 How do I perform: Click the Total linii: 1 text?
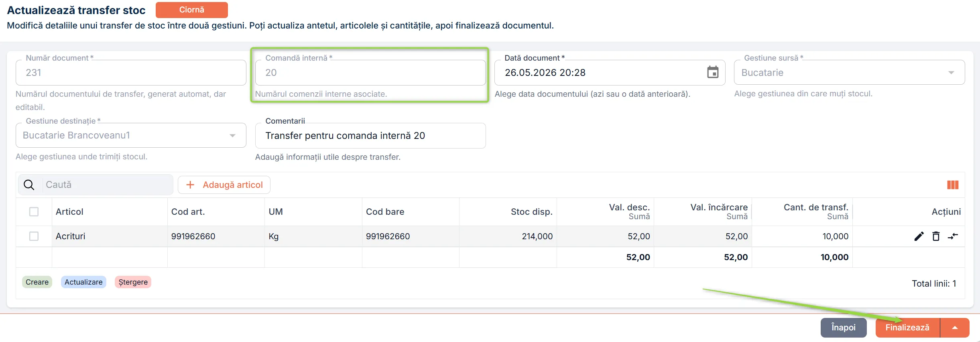934,283
